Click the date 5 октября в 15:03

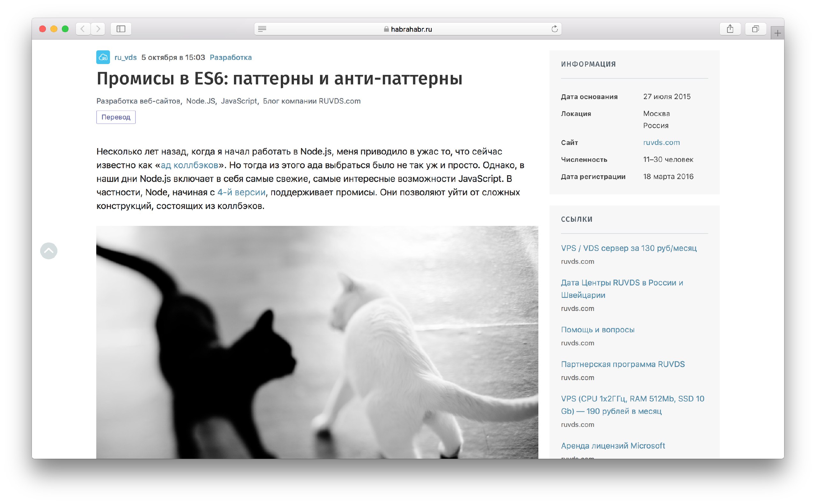pyautogui.click(x=173, y=57)
